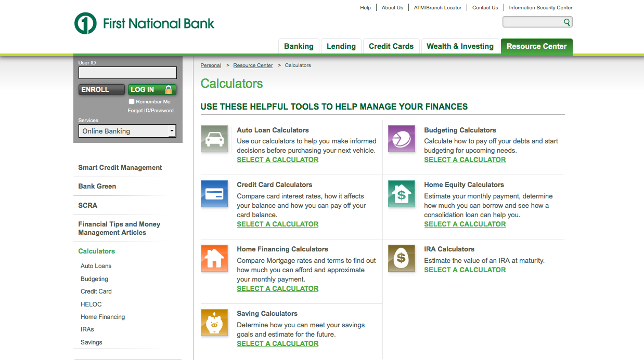Click the Forgot ID/Password link
The width and height of the screenshot is (644, 360).
click(x=151, y=111)
